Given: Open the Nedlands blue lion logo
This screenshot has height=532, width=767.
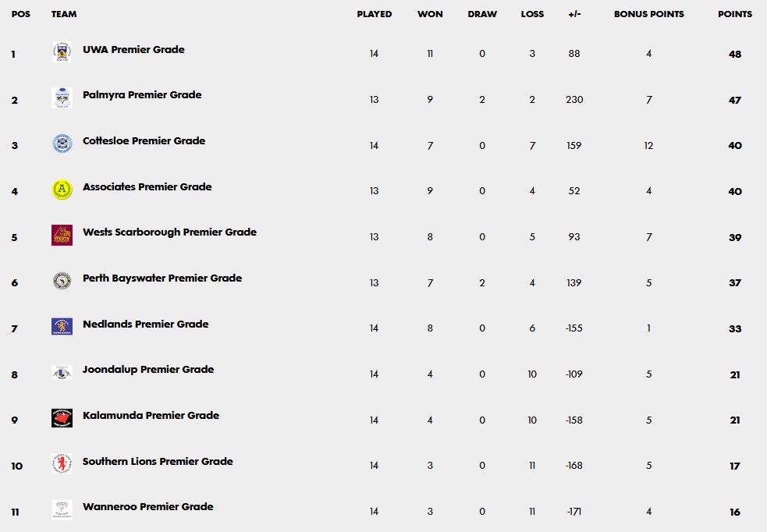Looking at the screenshot, I should pos(62,326).
